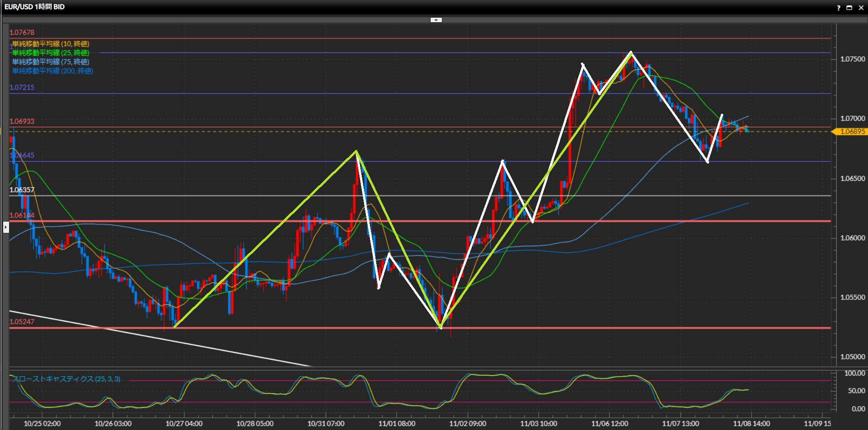Screen dimensions: 868x430
Task: Click the スローストキャスティクス (25, 3, 3) label
Action: (66, 379)
